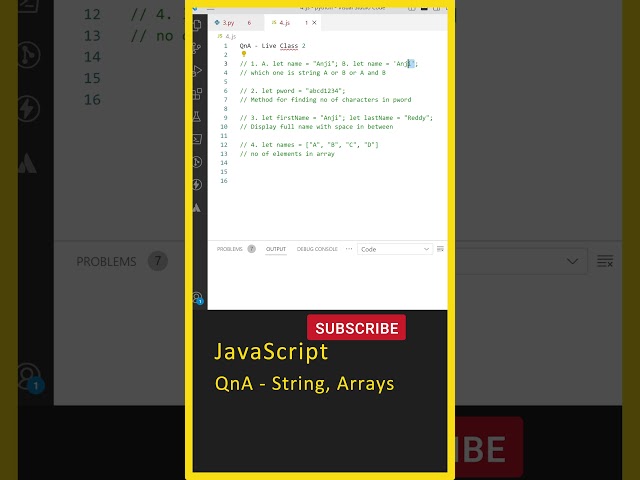Click enlarged PROBLEMS label in background
Image resolution: width=640 pixels, height=480 pixels.
(106, 261)
